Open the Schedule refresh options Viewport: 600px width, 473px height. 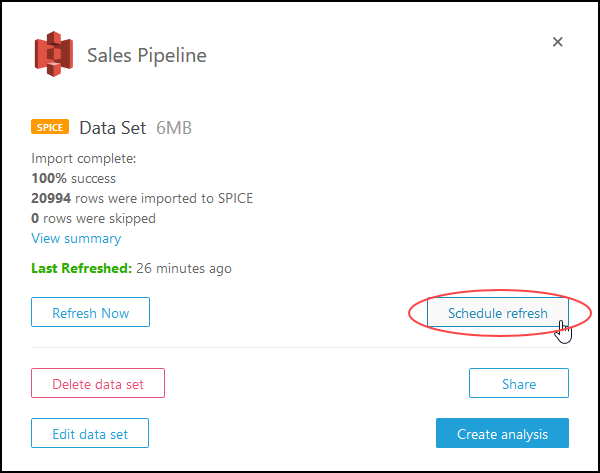click(497, 313)
